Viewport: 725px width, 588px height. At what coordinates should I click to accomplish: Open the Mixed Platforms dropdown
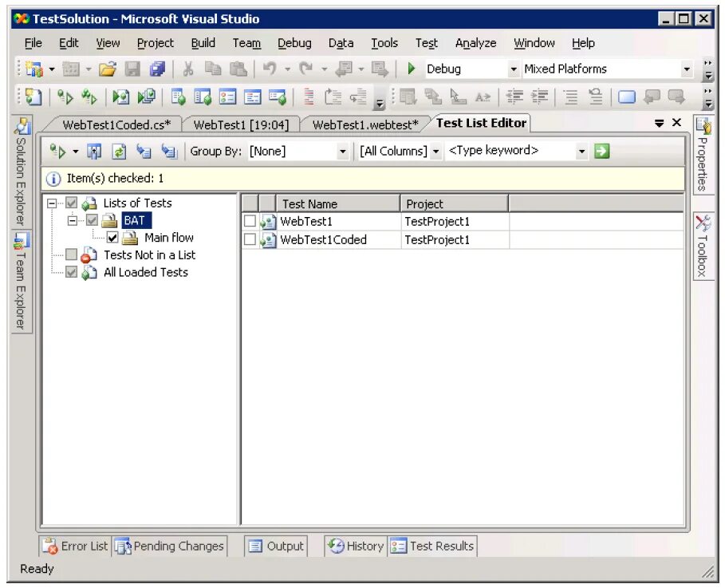687,69
